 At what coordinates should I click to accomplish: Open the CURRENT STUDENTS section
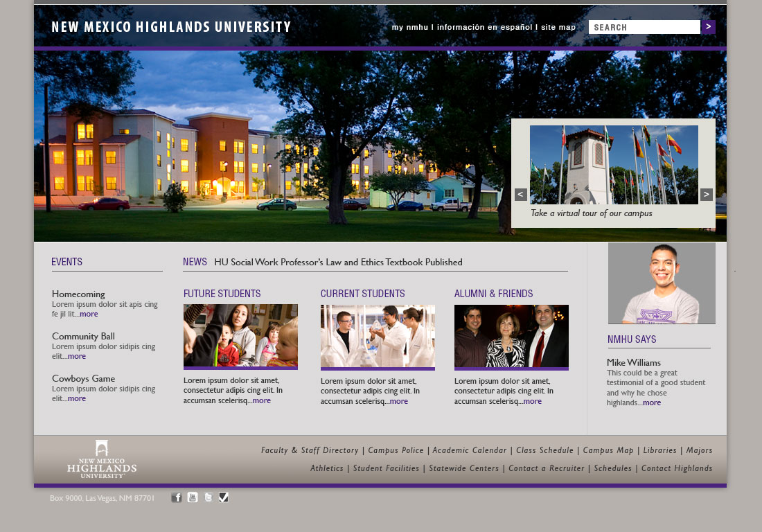pos(362,294)
